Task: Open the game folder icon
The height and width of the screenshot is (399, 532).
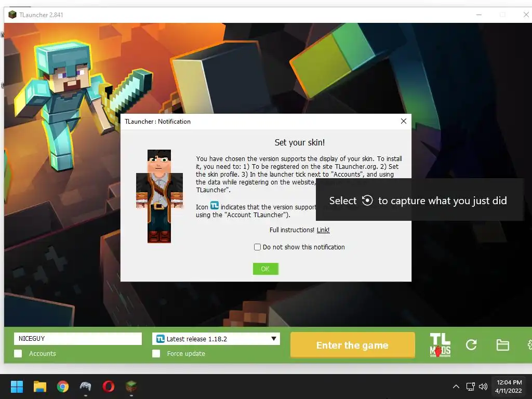Action: pos(502,345)
